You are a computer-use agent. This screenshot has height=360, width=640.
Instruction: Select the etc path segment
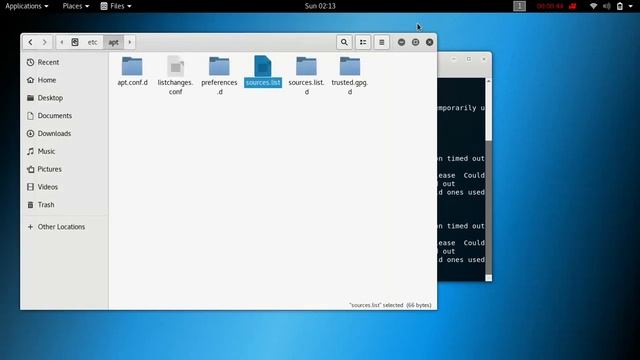(93, 42)
